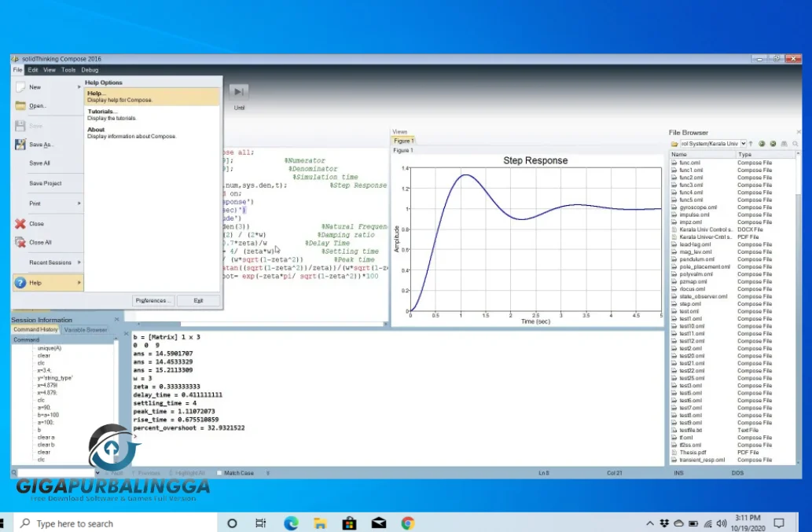Open Microsoft Store from the taskbar
The width and height of the screenshot is (812, 532).
coord(350,523)
